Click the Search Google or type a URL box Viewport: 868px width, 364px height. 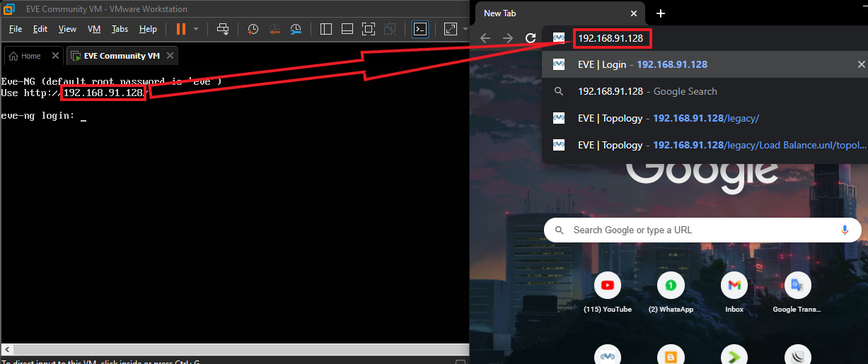704,230
